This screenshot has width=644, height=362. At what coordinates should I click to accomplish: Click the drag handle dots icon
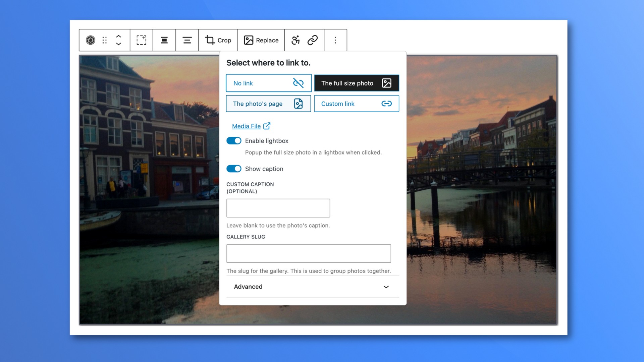[x=105, y=40]
